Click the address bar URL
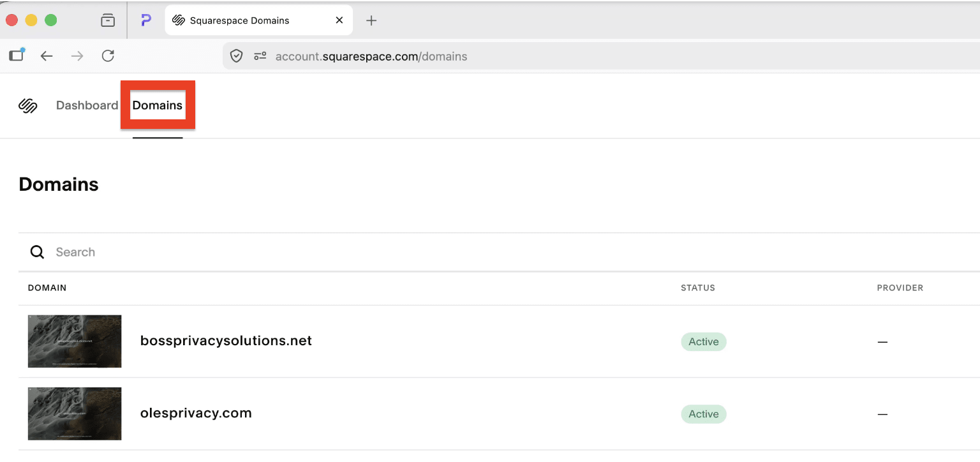 tap(371, 56)
